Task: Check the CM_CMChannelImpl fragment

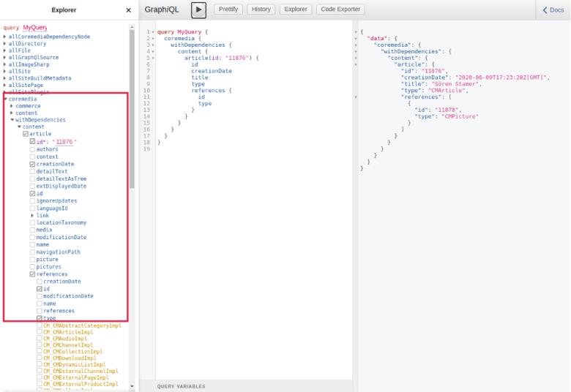Action: pyautogui.click(x=40, y=345)
